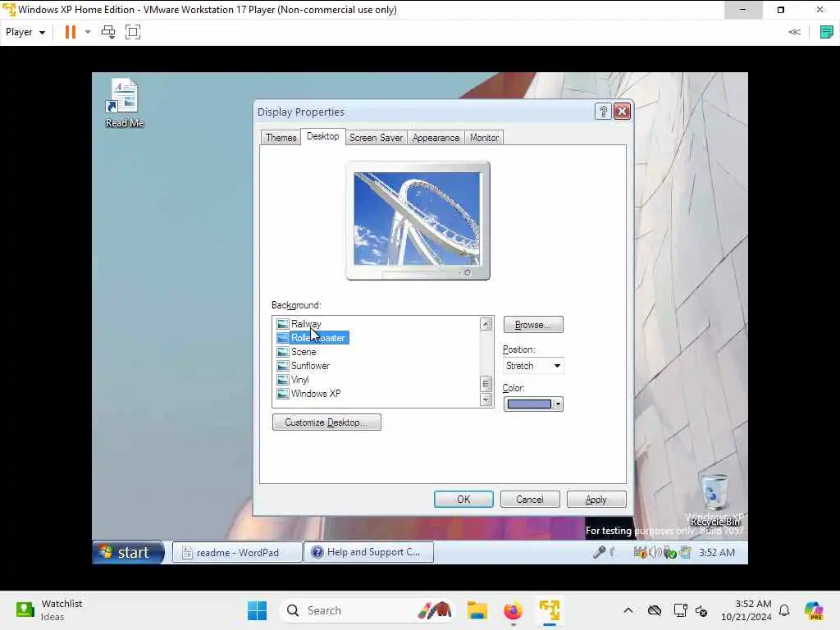Confirm with the OK button
The height and width of the screenshot is (630, 840).
click(x=463, y=500)
